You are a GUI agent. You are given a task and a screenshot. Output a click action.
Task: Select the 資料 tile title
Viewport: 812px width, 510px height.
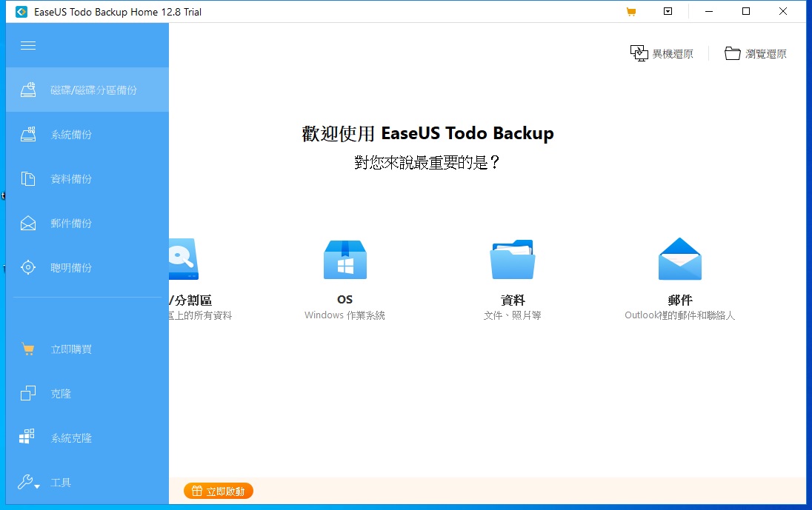(x=513, y=300)
